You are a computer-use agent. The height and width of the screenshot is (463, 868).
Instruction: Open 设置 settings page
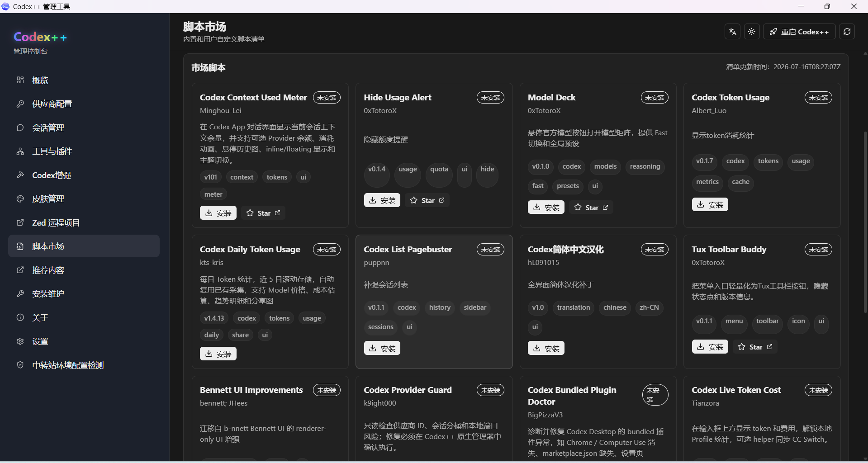(x=84, y=341)
